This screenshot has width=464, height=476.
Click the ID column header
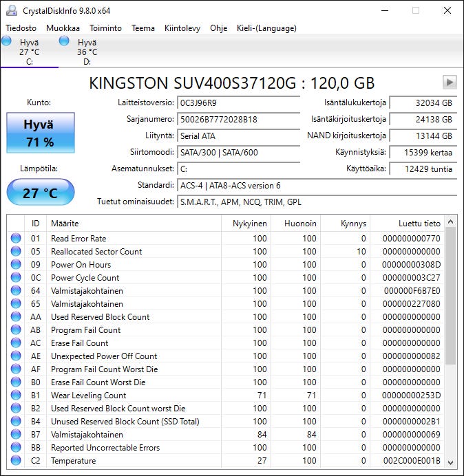click(x=35, y=224)
